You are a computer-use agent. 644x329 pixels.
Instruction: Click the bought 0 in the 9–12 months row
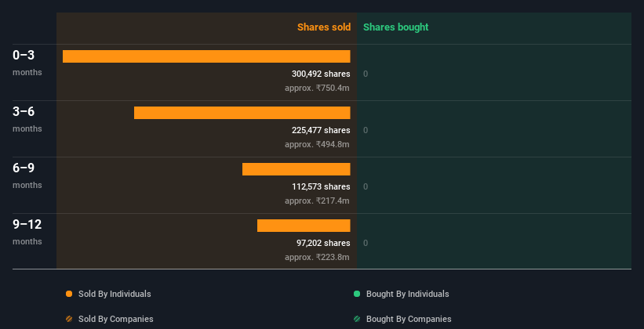(x=366, y=244)
